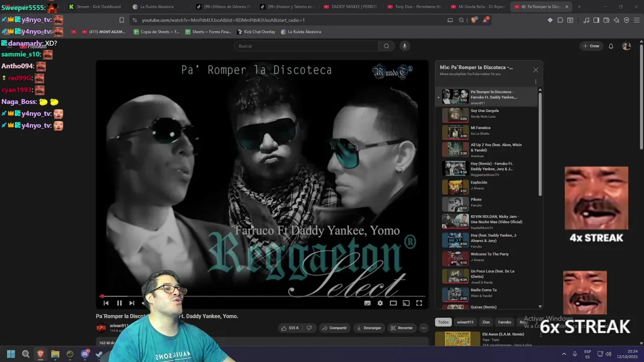The image size is (644, 362).
Task: Open Mix playlist options menu
Action: pos(536,81)
